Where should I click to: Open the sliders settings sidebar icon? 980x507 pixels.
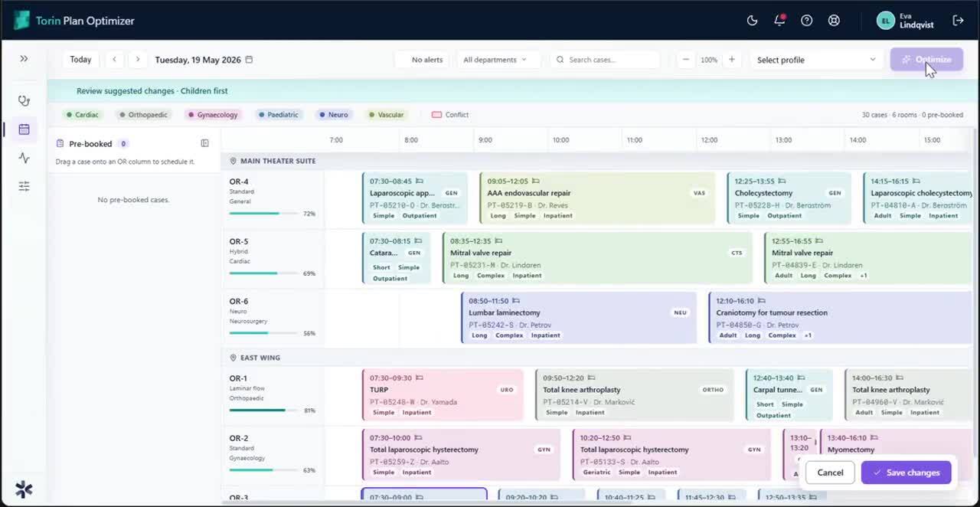tap(24, 186)
